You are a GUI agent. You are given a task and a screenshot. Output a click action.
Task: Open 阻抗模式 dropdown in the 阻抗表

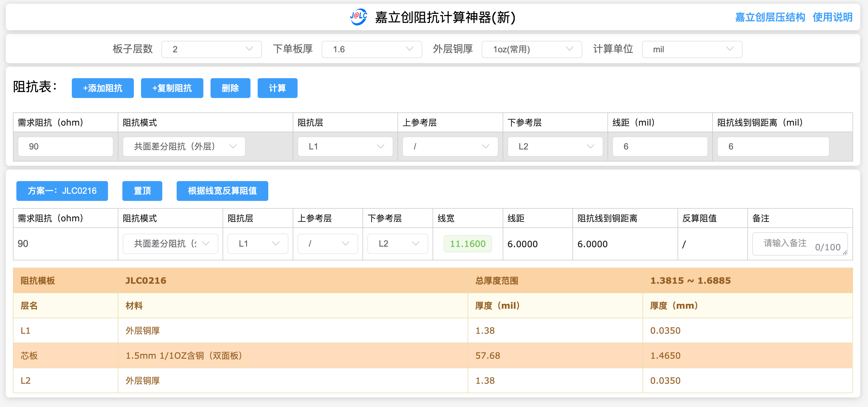coord(184,146)
